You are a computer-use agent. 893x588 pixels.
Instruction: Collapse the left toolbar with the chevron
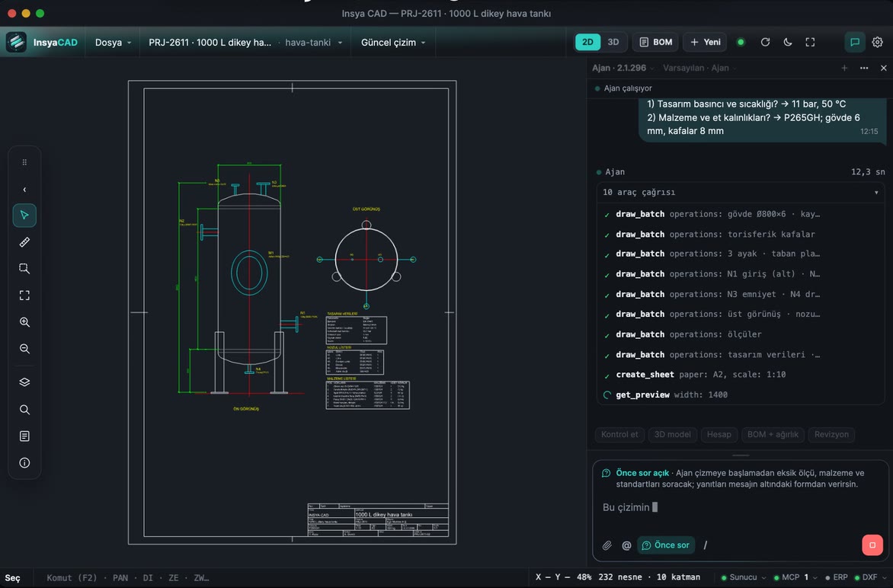coord(24,190)
